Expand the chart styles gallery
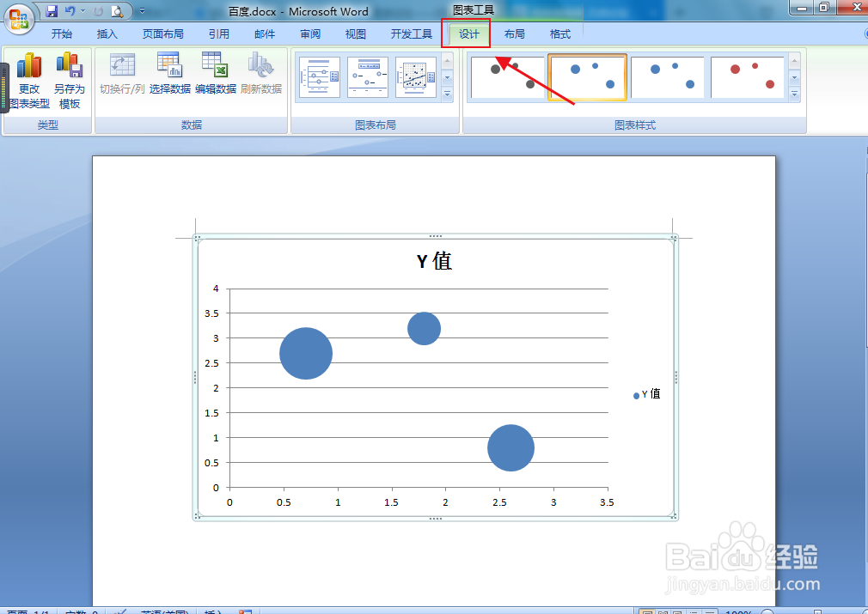The image size is (868, 614). [794, 94]
